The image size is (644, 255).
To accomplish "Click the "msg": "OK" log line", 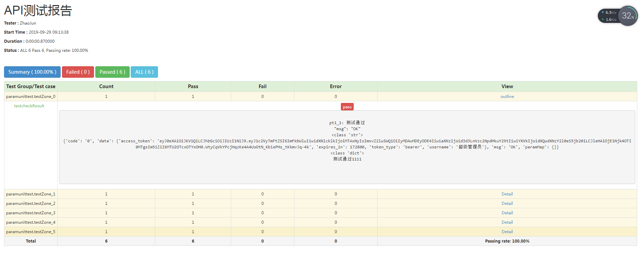I will (x=347, y=129).
